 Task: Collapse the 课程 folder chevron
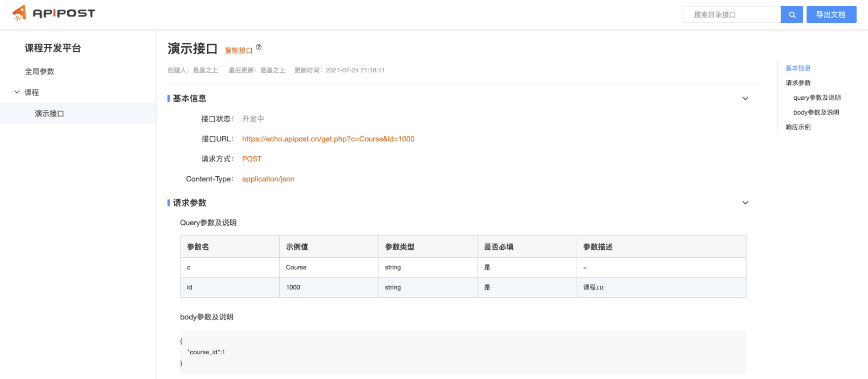tap(17, 92)
